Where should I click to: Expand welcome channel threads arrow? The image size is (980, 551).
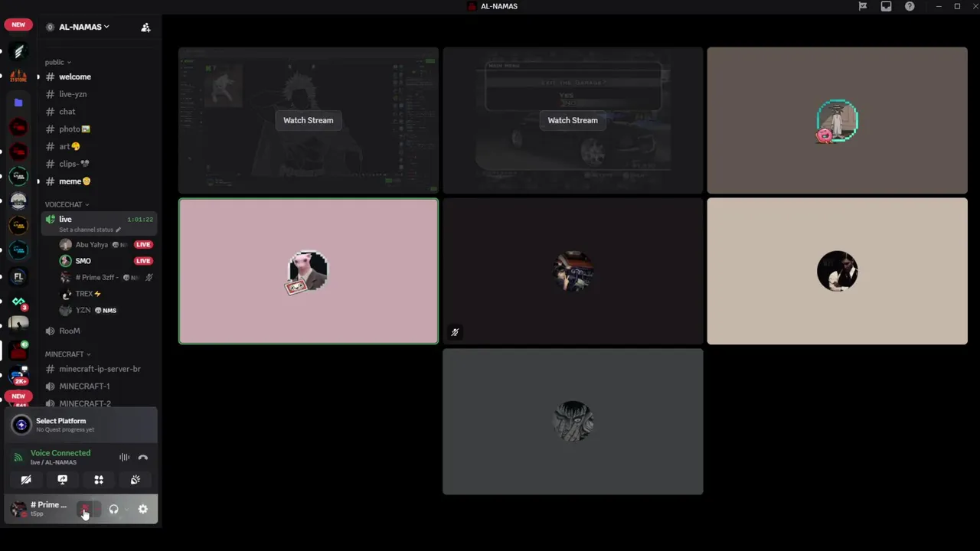38,77
